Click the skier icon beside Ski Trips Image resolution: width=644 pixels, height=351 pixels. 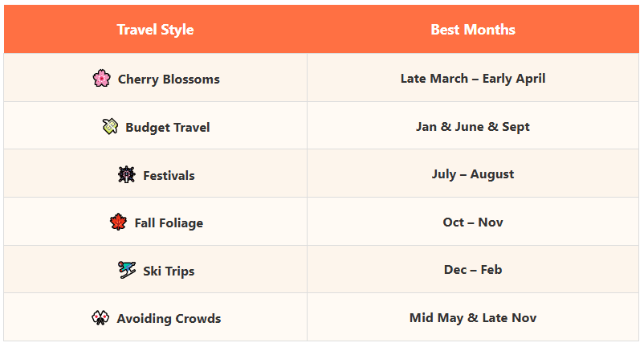pyautogui.click(x=127, y=270)
